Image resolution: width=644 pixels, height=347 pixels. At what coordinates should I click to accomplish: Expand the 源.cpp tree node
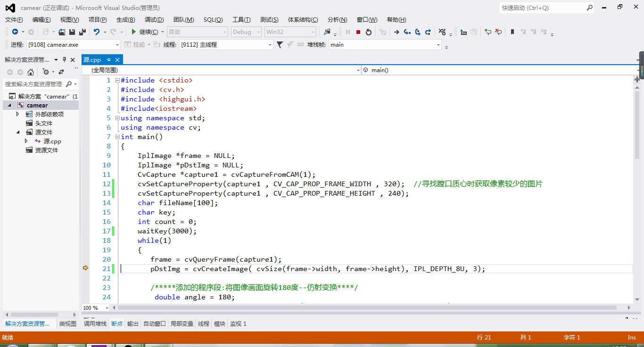tap(26, 141)
